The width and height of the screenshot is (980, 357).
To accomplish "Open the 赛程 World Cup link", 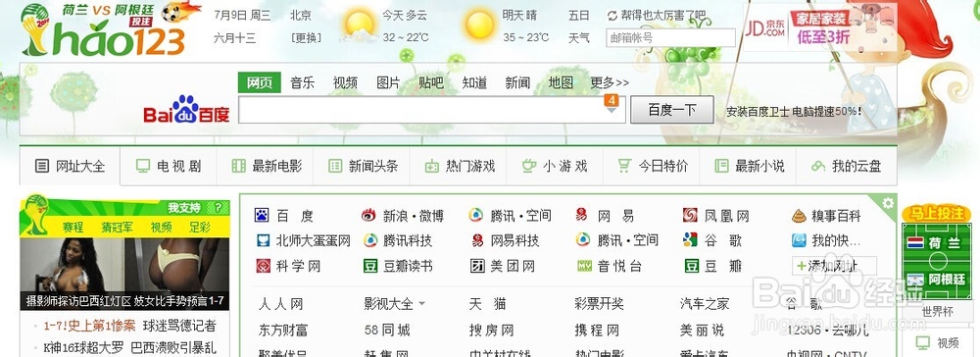I will tap(73, 227).
